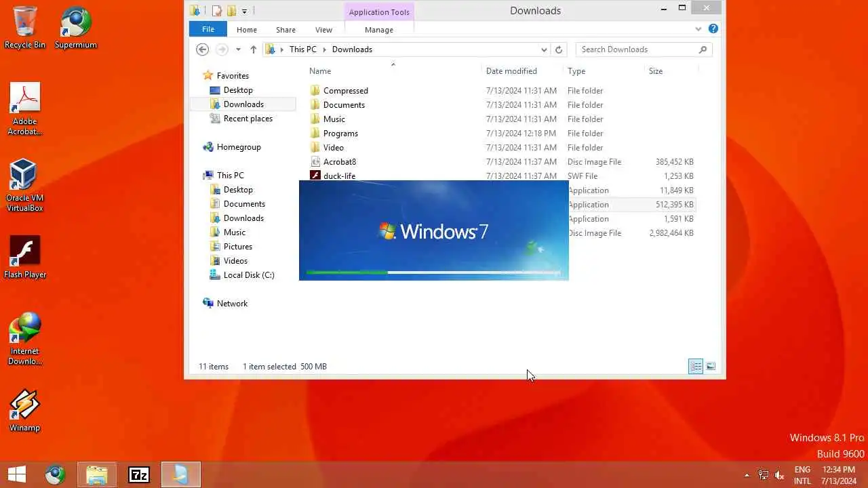Open Supermium from the taskbar

[56, 474]
